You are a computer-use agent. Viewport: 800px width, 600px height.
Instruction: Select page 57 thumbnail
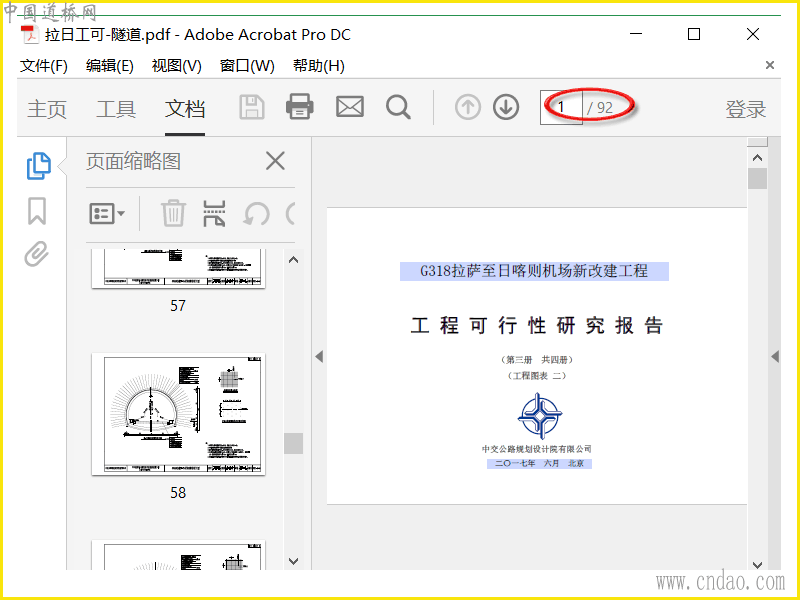coord(178,269)
